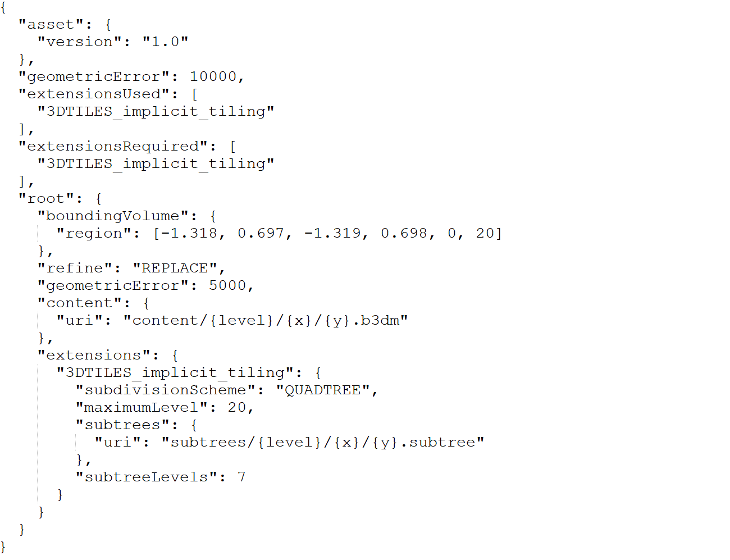Click the top-level geometricError value 10000
730x560 pixels.
coord(213,76)
